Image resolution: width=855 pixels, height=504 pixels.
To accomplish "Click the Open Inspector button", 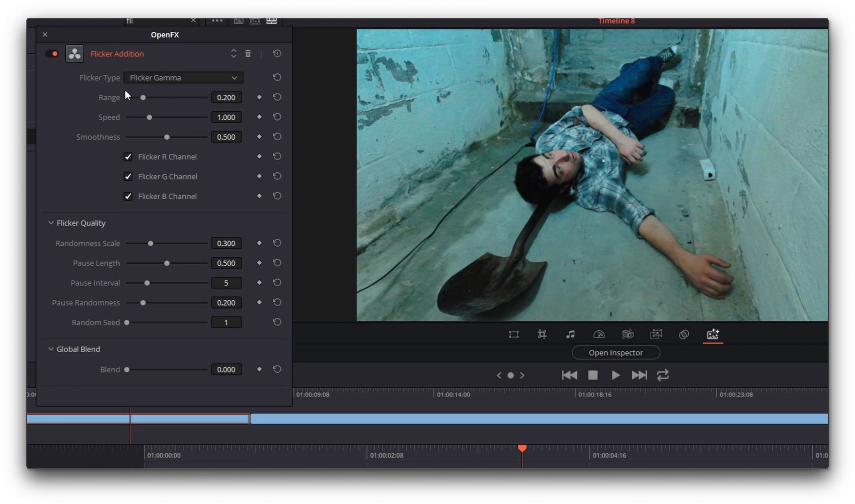I will (x=616, y=352).
